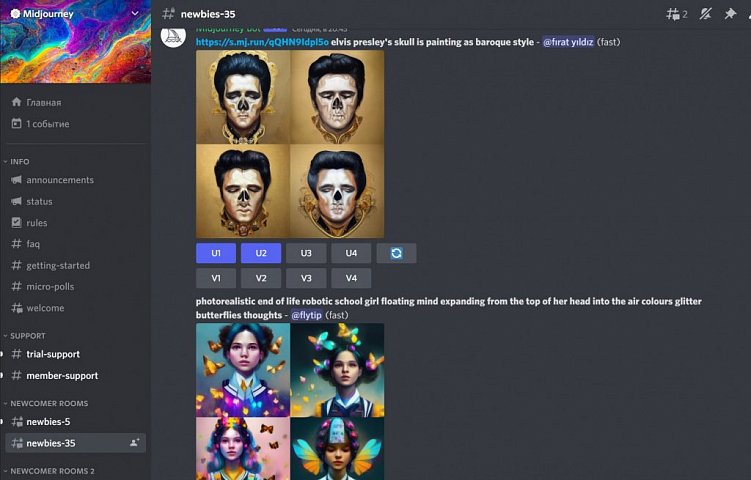Viewport: 751px width, 480px height.
Task: Click the checkbox icon beside rules
Action: click(x=16, y=223)
